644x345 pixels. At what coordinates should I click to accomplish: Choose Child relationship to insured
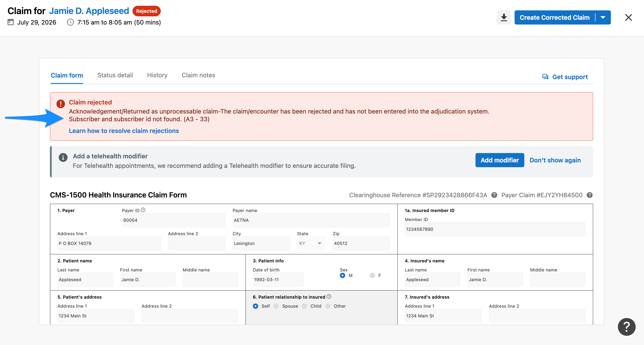pyautogui.click(x=304, y=306)
